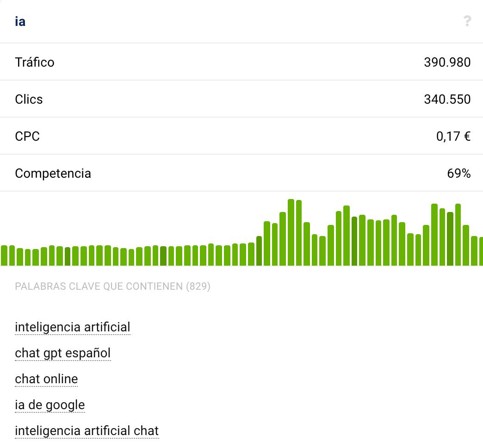The image size is (483, 448).
Task: Click the traffic value 390.980
Action: (447, 62)
